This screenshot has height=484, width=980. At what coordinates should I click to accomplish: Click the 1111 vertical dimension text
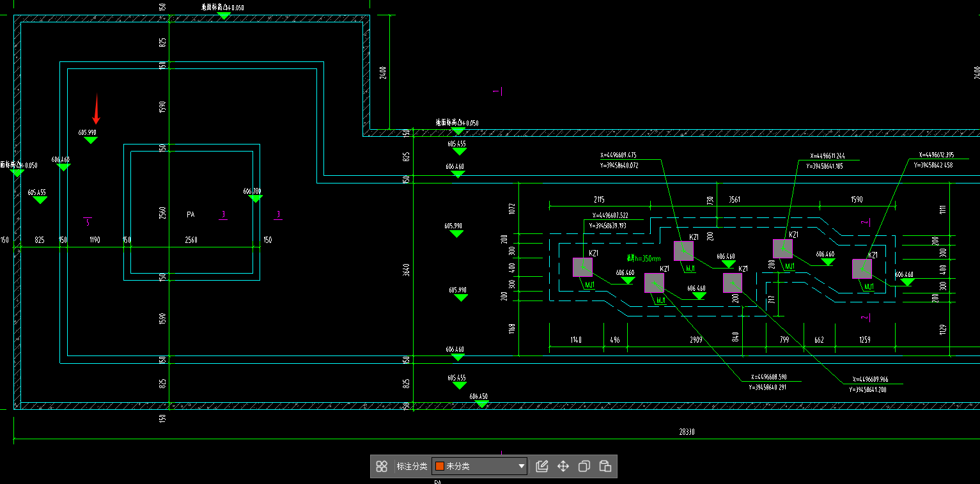tap(942, 210)
